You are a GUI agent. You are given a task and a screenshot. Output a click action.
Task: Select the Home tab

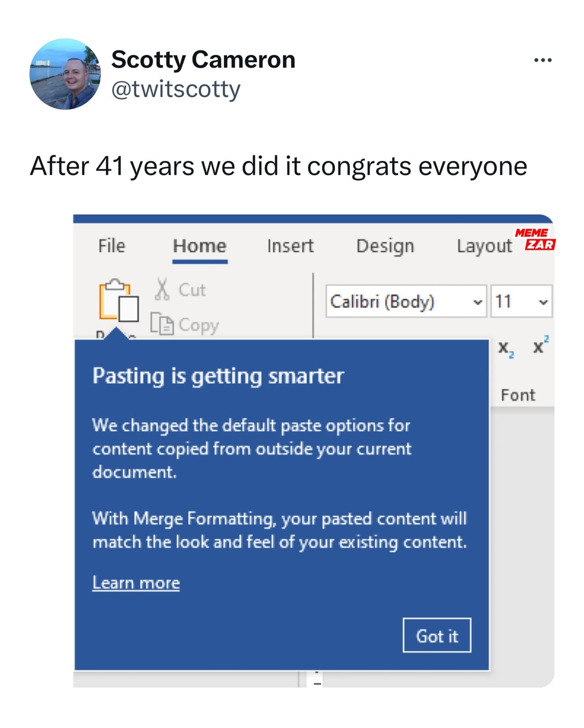[x=200, y=246]
